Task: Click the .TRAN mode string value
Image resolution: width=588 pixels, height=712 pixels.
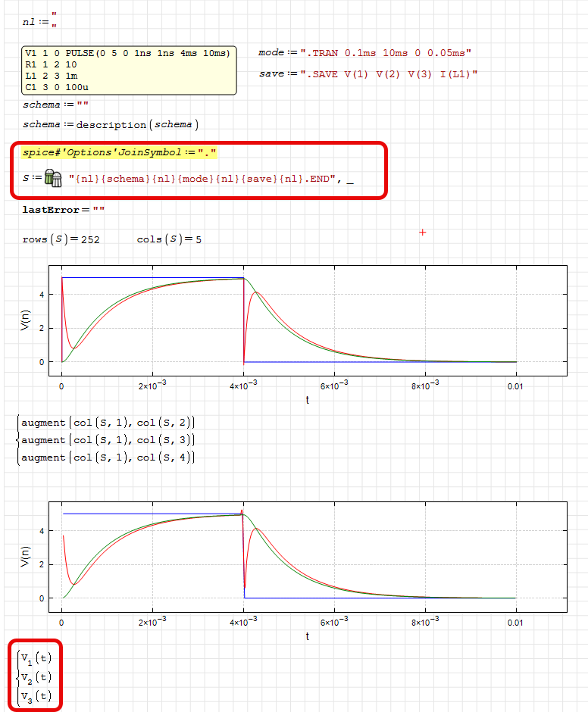Action: 386,53
